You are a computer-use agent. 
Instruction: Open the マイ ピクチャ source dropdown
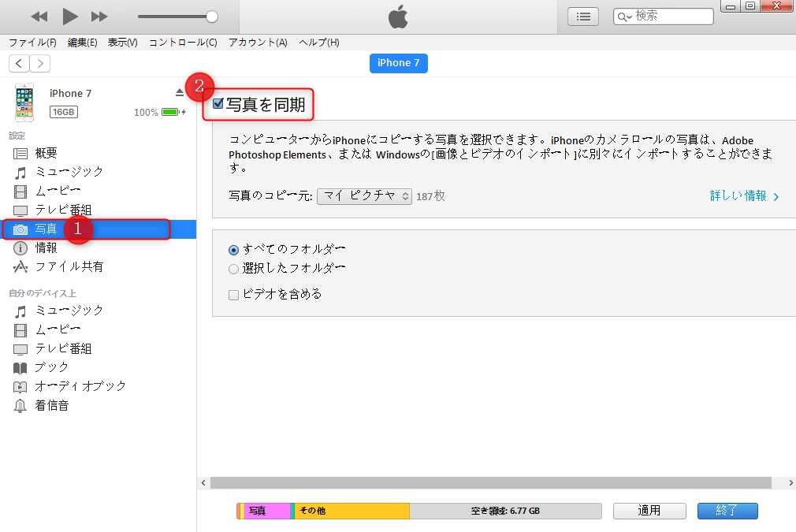[364, 195]
